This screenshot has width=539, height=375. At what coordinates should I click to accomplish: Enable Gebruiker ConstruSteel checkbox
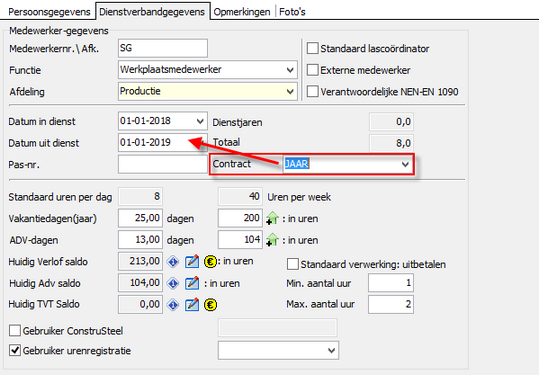click(x=14, y=330)
